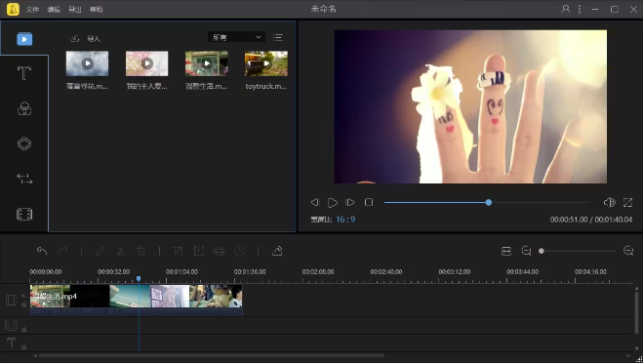This screenshot has height=364, width=643.
Task: Click the 导入 (Import) media button
Action: 86,38
